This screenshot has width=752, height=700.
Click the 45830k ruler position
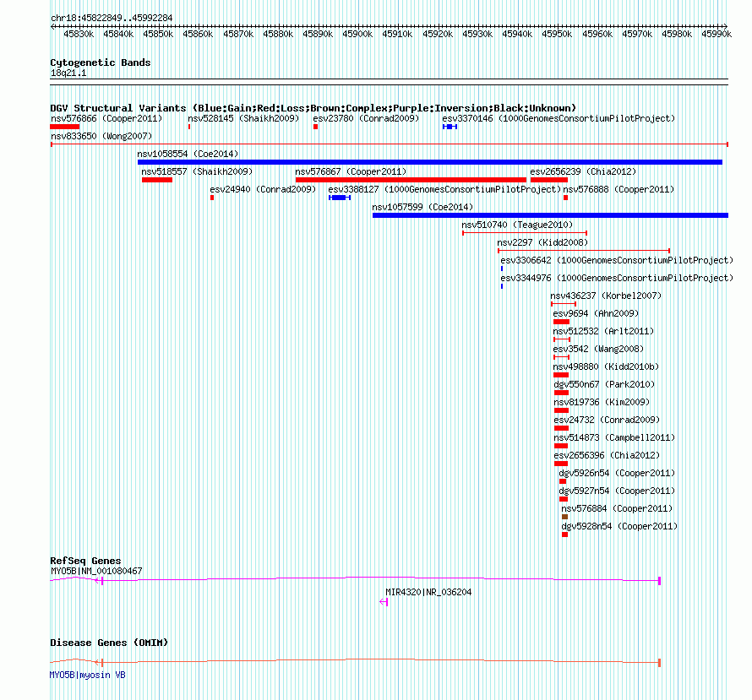pos(79,34)
